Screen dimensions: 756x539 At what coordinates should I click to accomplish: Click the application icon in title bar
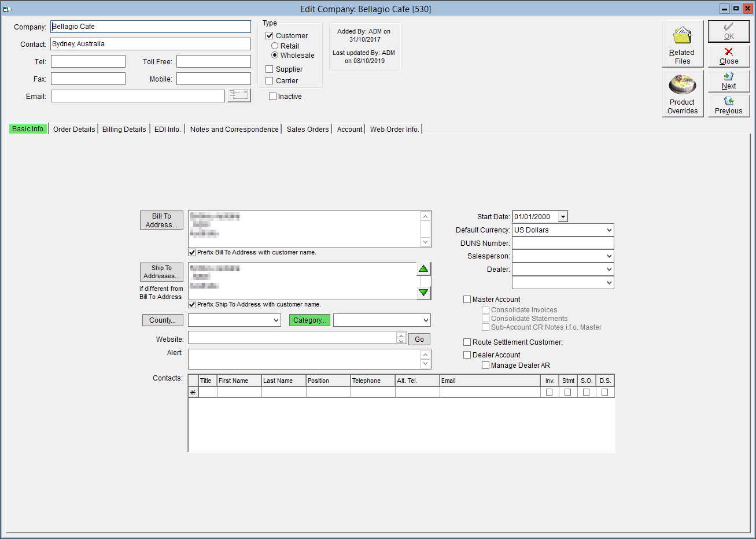point(7,9)
